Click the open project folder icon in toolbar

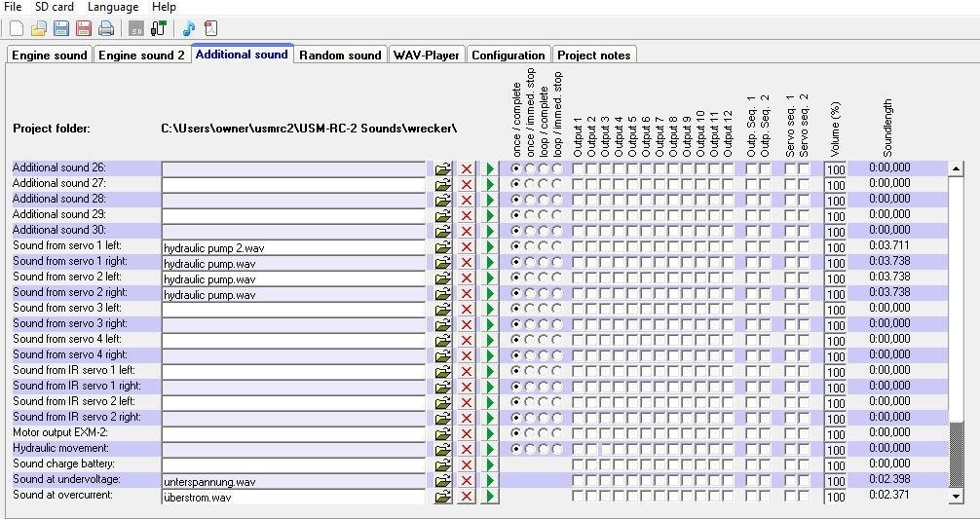click(38, 28)
